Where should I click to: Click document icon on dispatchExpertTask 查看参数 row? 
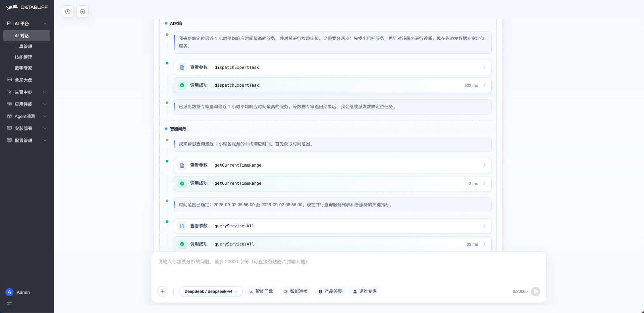coord(182,68)
